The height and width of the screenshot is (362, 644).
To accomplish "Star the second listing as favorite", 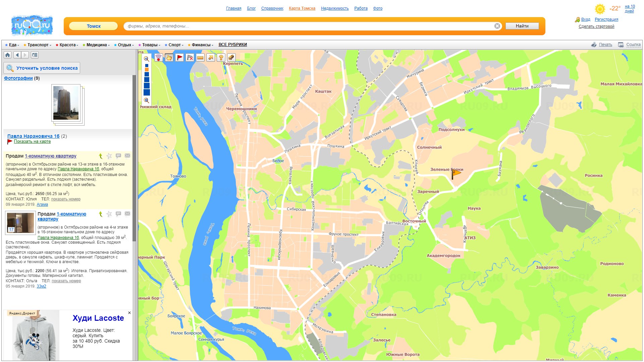I will (109, 214).
